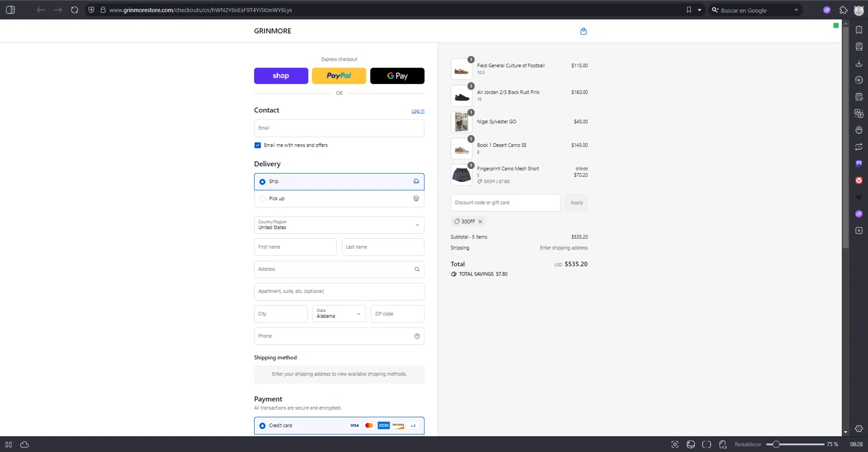Remove the 30OFF discount code
The width and height of the screenshot is (868, 452).
click(480, 222)
